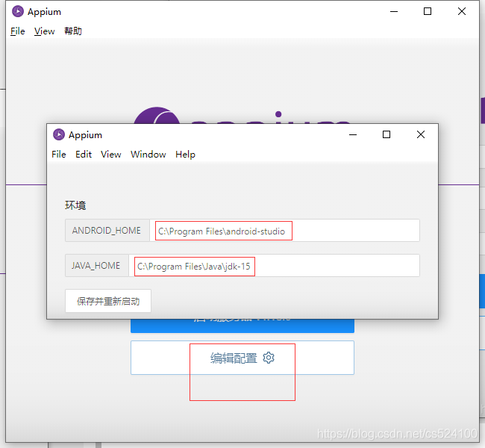
Task: Open File menu in front Appium dialog
Action: pyautogui.click(x=59, y=154)
